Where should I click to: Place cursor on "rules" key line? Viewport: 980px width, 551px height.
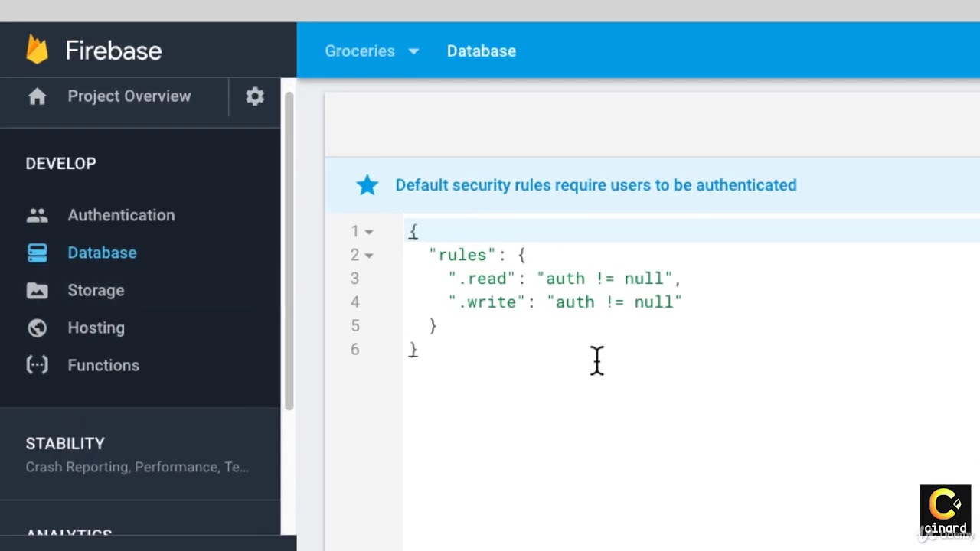coord(477,255)
